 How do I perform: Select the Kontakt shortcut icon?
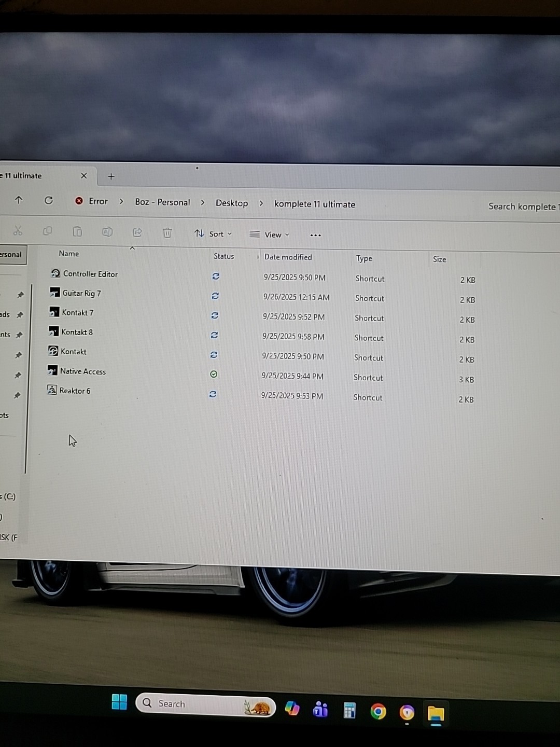53,351
